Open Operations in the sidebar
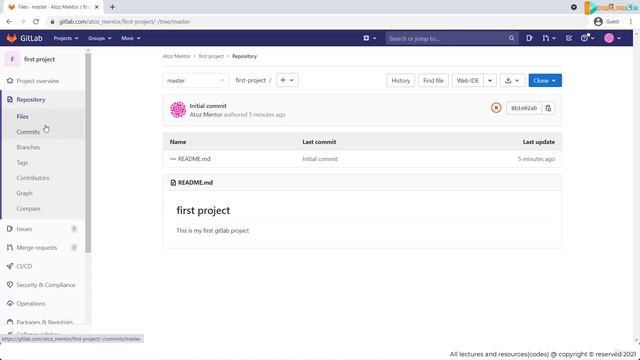This screenshot has width=640, height=360. [31, 304]
